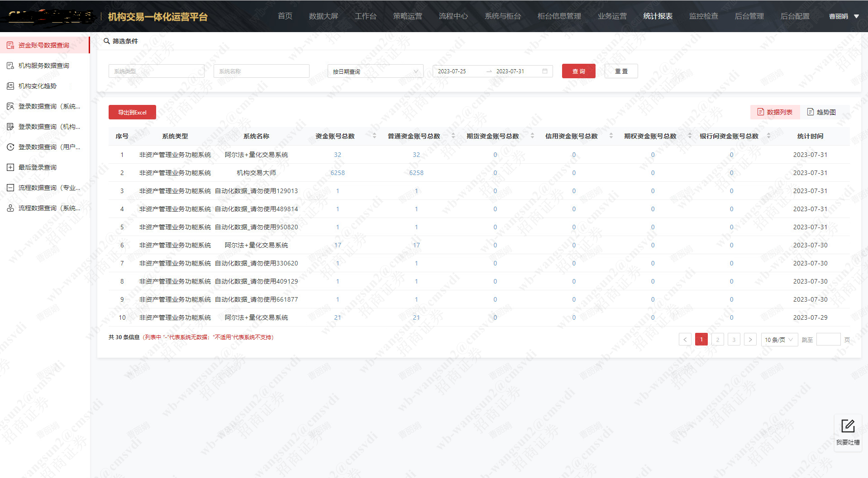Sort by 普通资金账号总数 column

coord(453,136)
